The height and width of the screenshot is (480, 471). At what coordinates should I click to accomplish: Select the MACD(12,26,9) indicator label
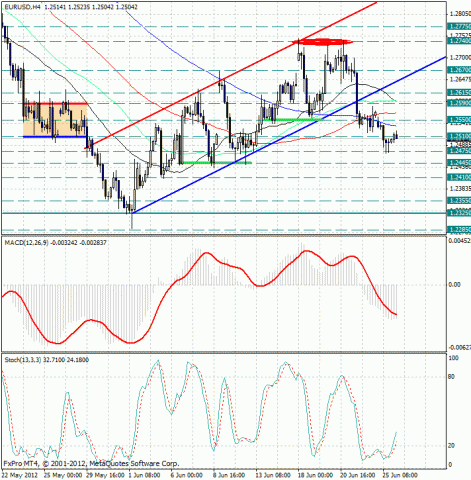tap(27, 243)
